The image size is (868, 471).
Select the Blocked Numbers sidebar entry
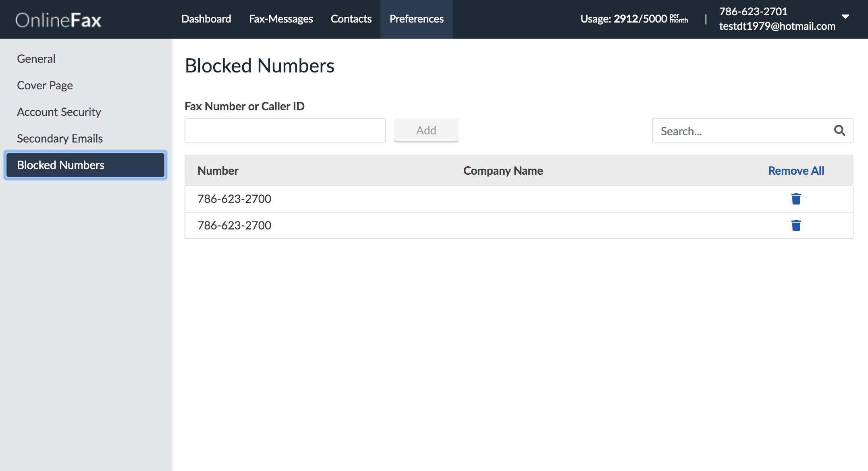60,165
